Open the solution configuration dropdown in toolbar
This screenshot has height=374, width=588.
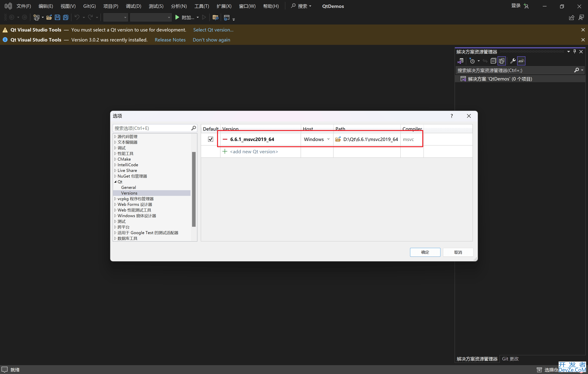click(116, 17)
